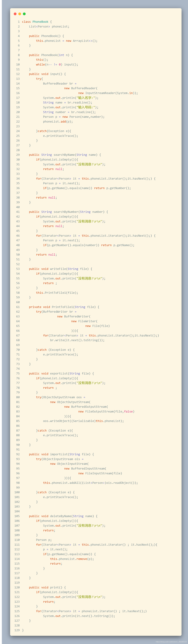Select the 'public PhoneBook(int n) {' line
This screenshot has height=644, width=188.
pyautogui.click(x=51, y=55)
